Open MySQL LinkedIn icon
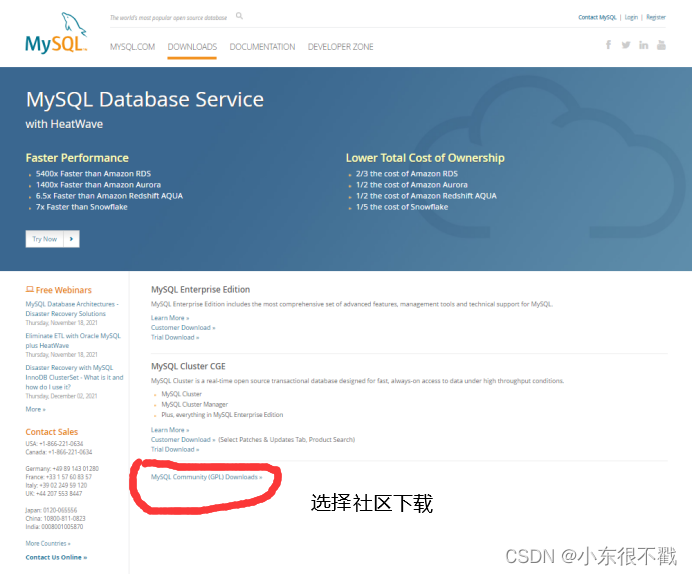The width and height of the screenshot is (692, 575). point(643,45)
